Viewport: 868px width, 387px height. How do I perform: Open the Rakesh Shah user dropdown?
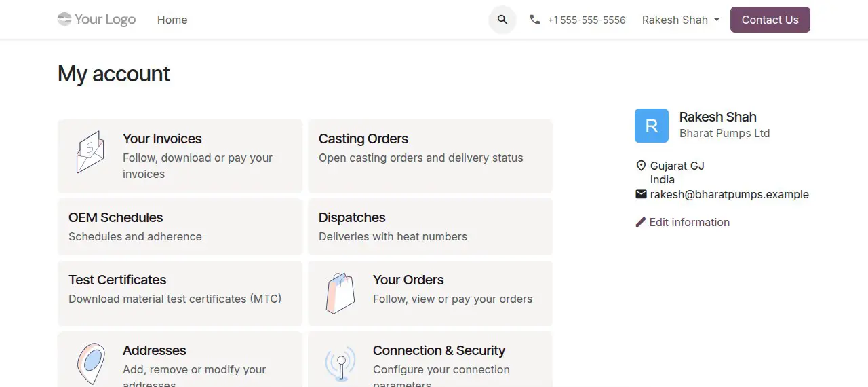(681, 20)
